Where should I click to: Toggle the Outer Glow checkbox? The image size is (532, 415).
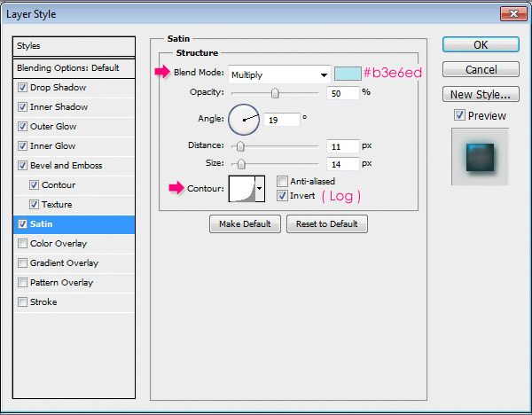click(22, 127)
